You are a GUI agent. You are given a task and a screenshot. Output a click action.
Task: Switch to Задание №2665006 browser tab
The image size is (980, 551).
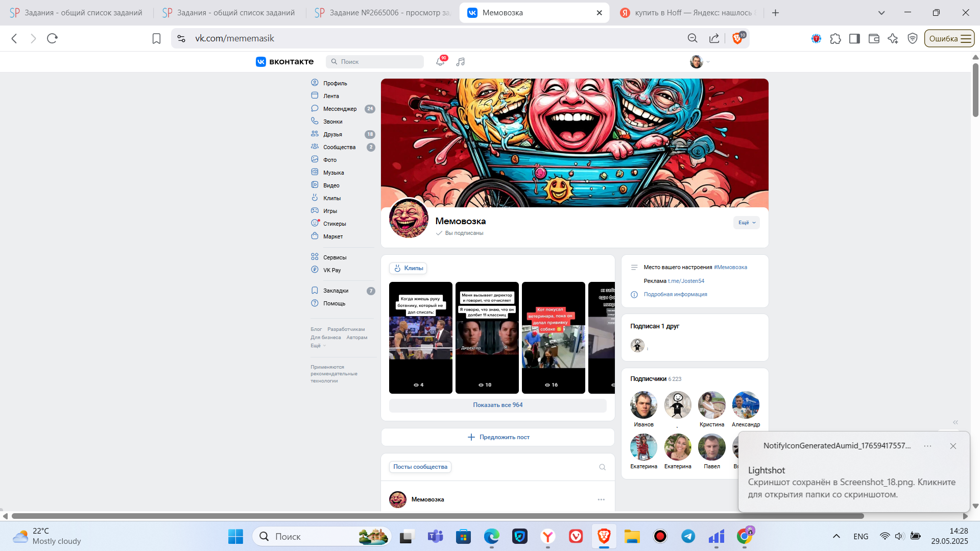point(383,13)
